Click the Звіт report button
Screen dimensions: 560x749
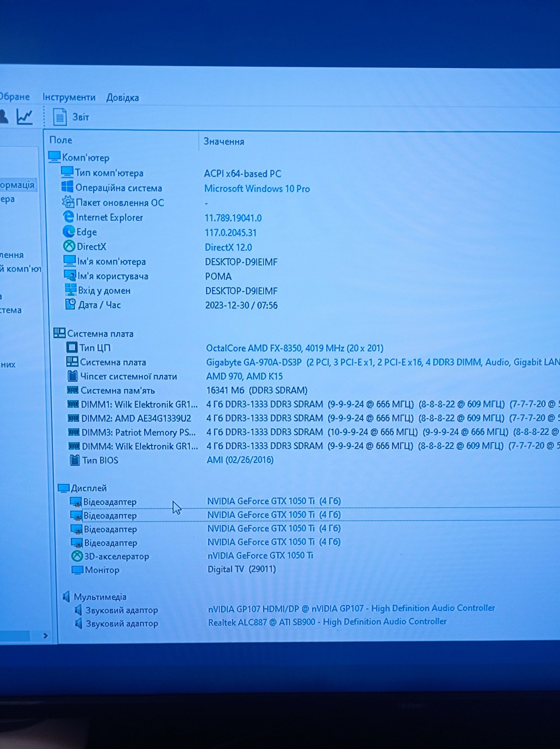point(80,117)
